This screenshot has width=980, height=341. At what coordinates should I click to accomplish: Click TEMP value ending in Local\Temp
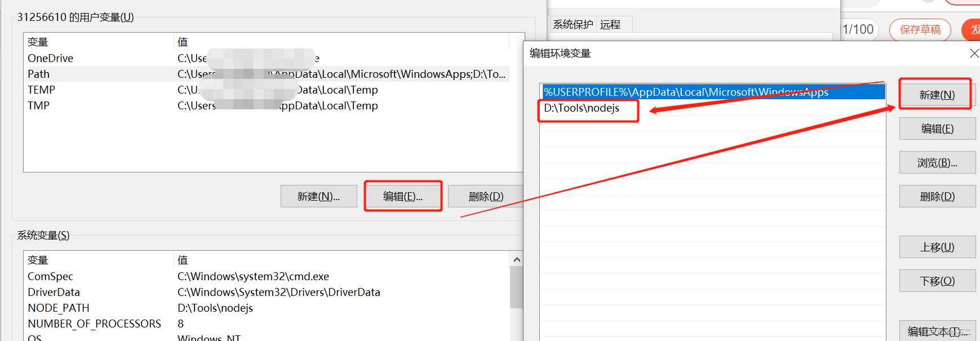click(x=278, y=90)
